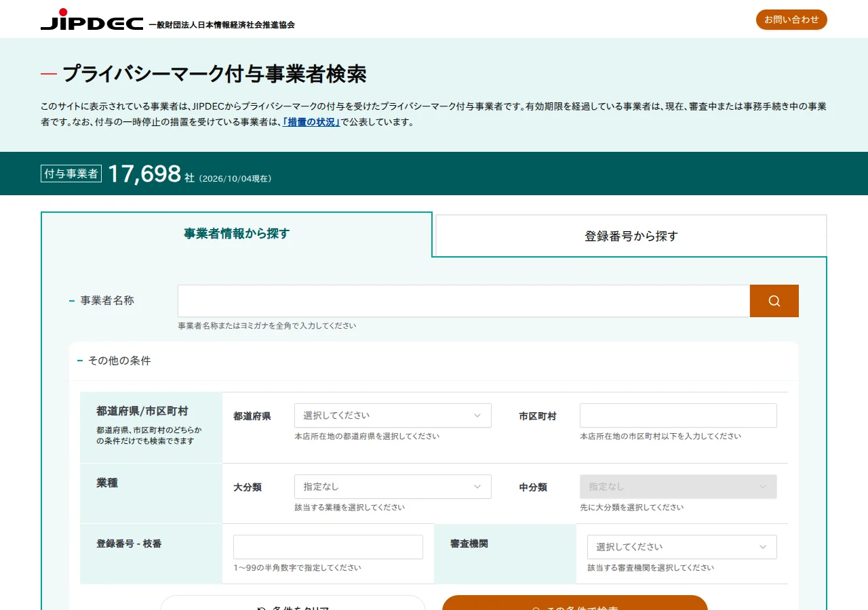Switch to 事業者情報から探す tab
Viewport: 868px width, 610px height.
click(x=237, y=234)
